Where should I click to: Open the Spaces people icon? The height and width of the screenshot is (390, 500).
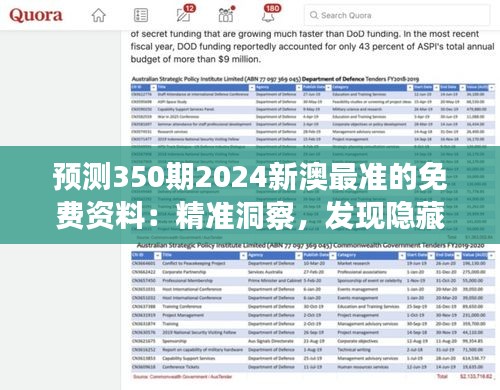coord(226,14)
